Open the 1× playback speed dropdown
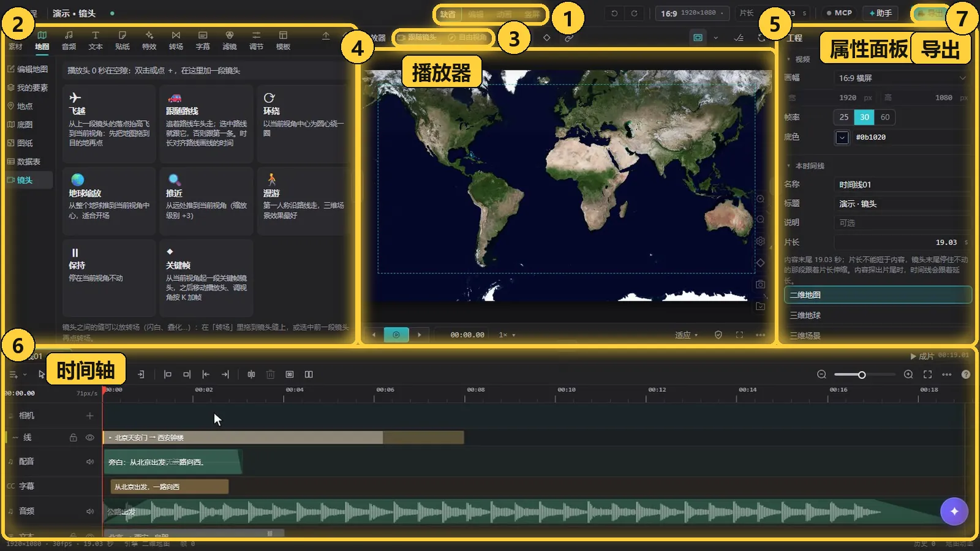980x551 pixels. [507, 335]
